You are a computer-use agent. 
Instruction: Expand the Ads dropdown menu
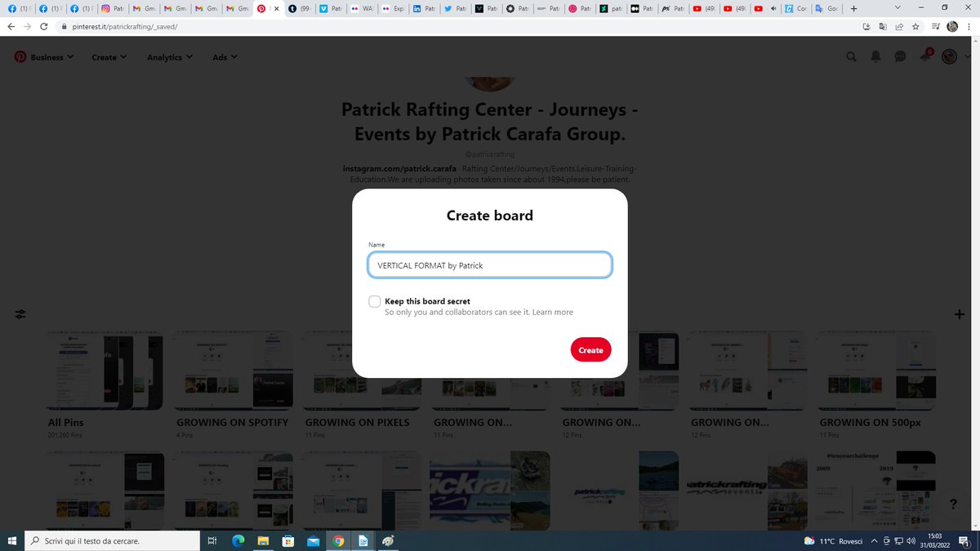(225, 57)
